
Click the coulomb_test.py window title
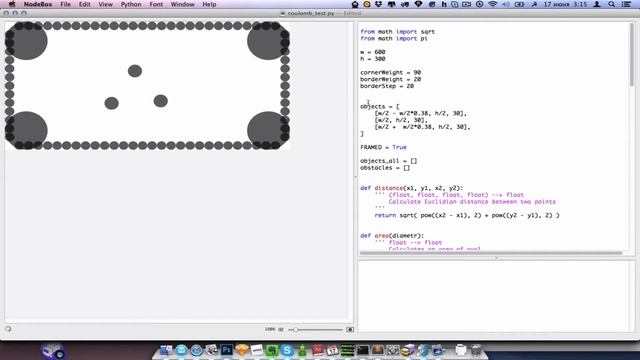(311, 13)
